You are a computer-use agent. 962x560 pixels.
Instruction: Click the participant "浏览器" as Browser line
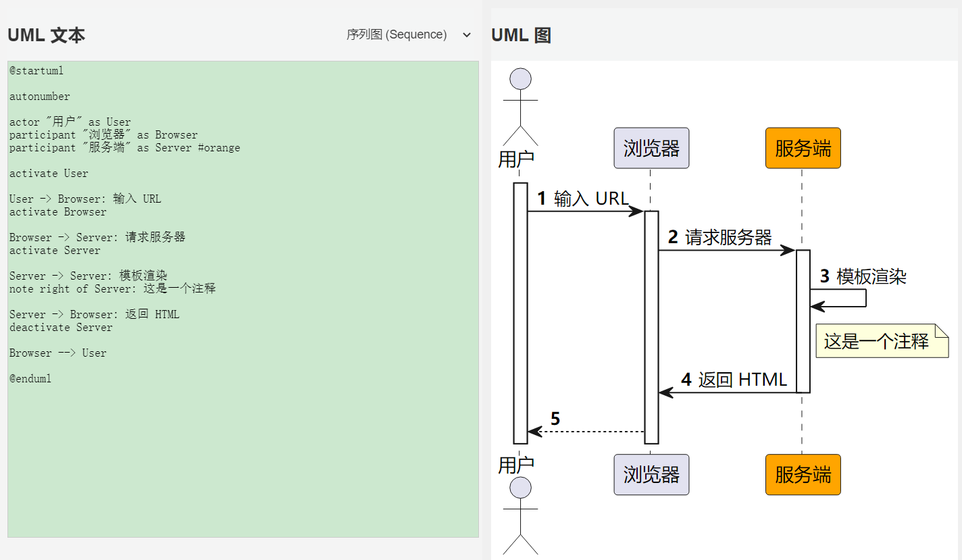coord(103,135)
